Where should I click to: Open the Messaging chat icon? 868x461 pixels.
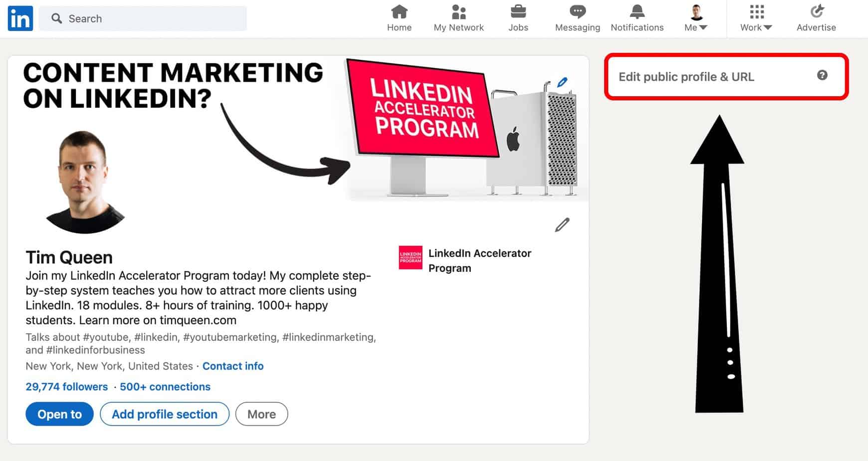577,11
